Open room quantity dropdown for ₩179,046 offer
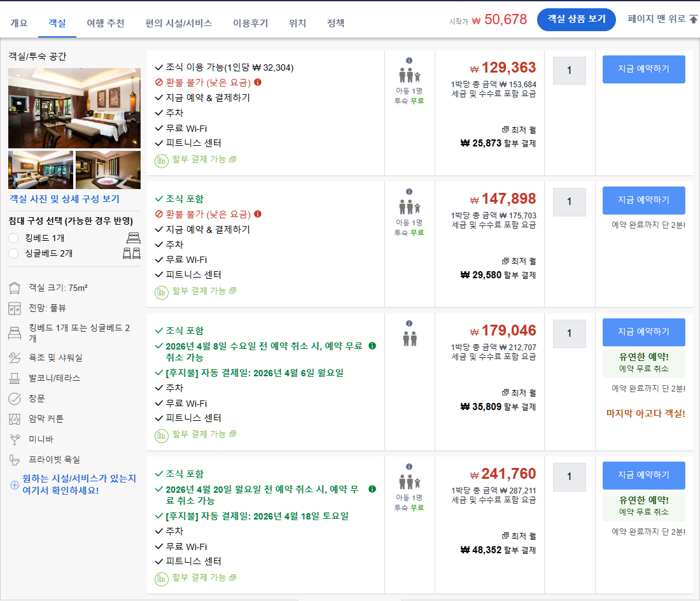Viewport: 700px width, 601px height. [x=569, y=334]
